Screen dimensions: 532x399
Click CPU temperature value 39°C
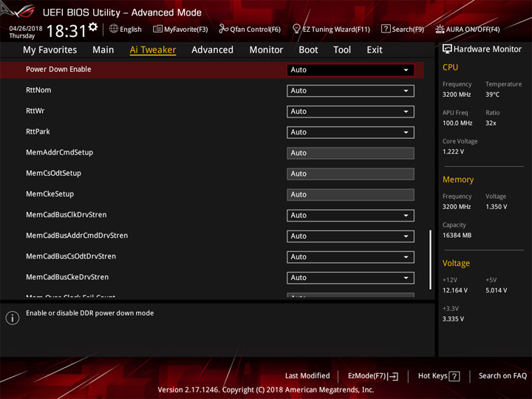pyautogui.click(x=492, y=95)
